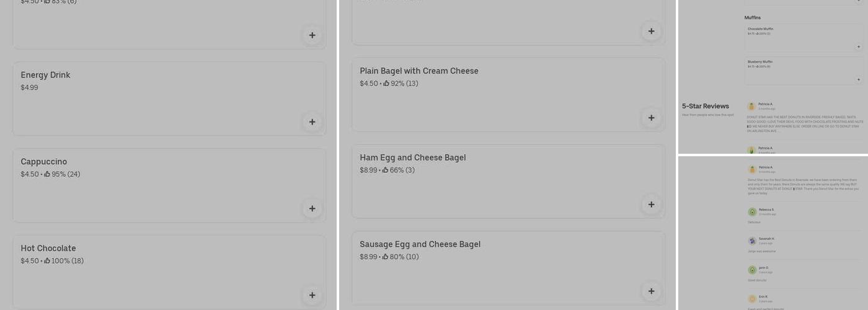Open the Energy Drink item title
The height and width of the screenshot is (310, 868).
click(x=45, y=75)
